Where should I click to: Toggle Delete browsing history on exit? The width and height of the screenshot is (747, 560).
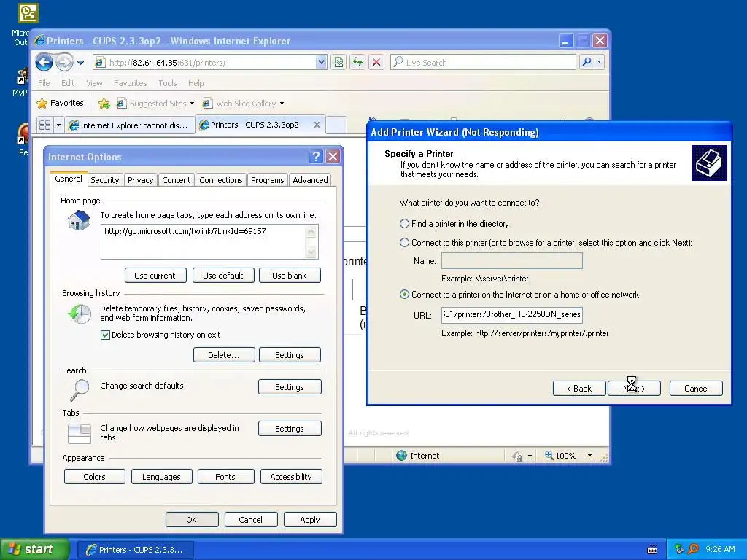(105, 335)
